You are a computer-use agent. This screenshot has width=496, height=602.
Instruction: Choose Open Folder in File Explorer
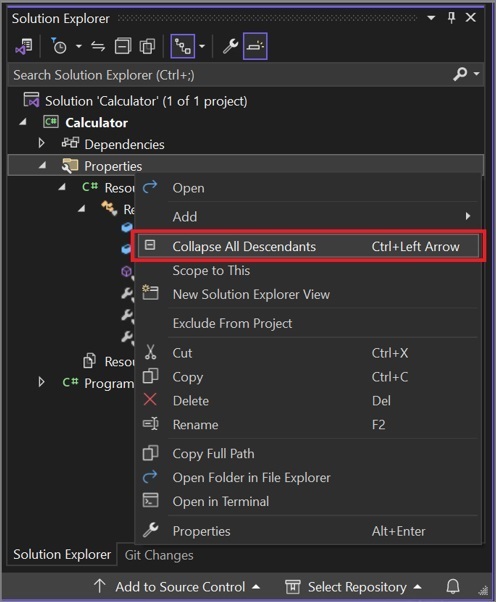coord(308,478)
